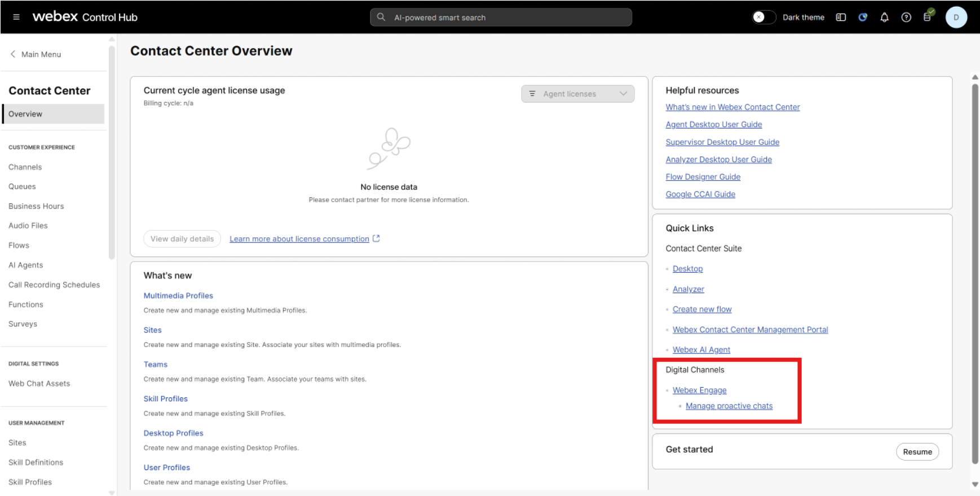Open Webex Contact Center Management Portal link
The width and height of the screenshot is (980, 496).
pyautogui.click(x=750, y=330)
